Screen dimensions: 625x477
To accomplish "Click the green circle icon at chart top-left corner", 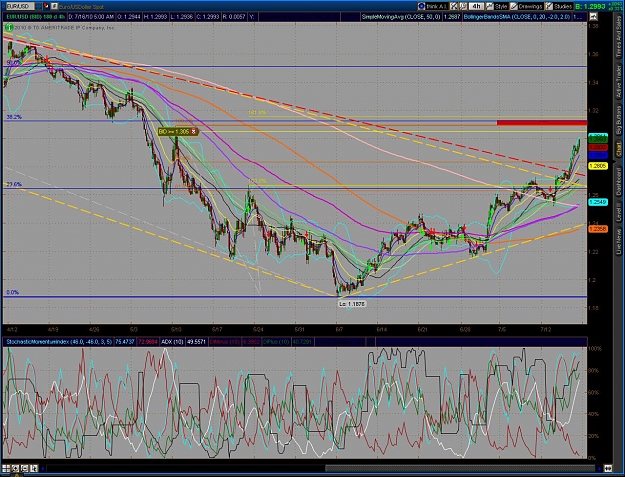I will pyautogui.click(x=9, y=27).
